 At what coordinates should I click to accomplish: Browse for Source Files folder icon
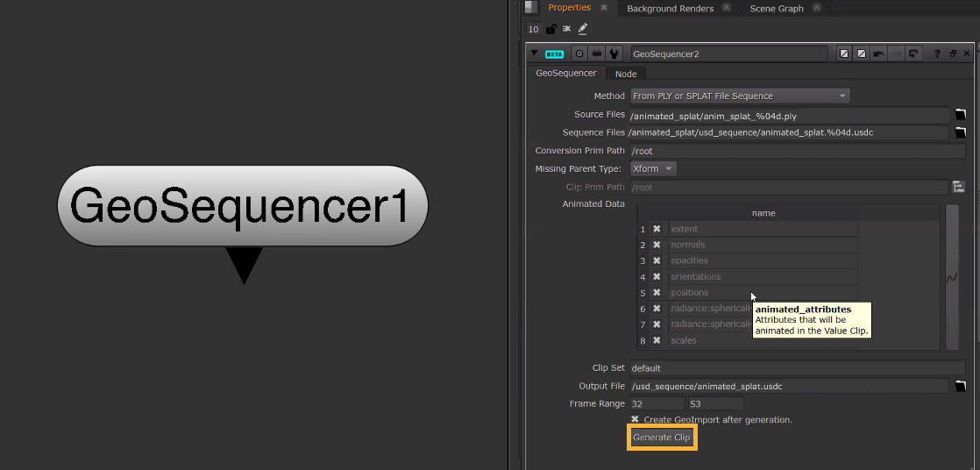(x=961, y=114)
